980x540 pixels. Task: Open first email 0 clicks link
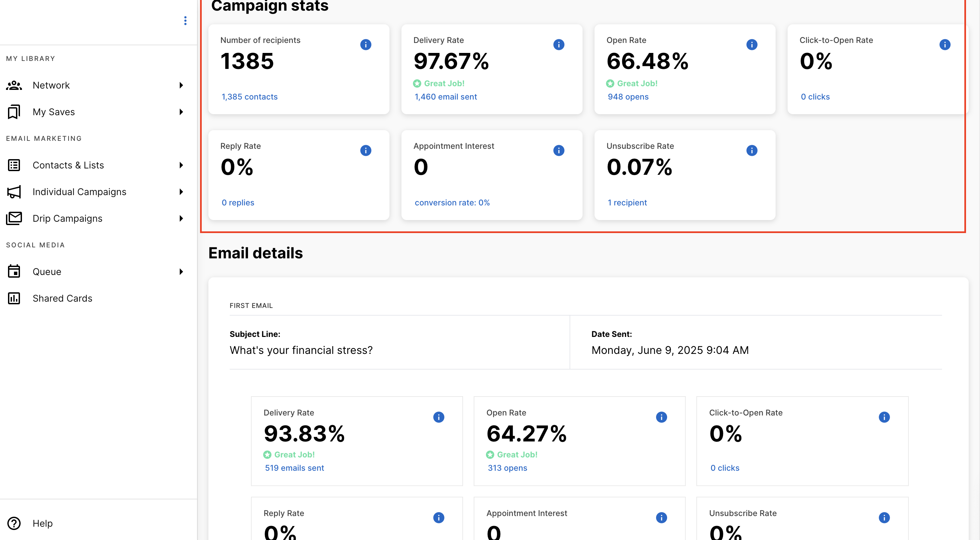coord(725,468)
